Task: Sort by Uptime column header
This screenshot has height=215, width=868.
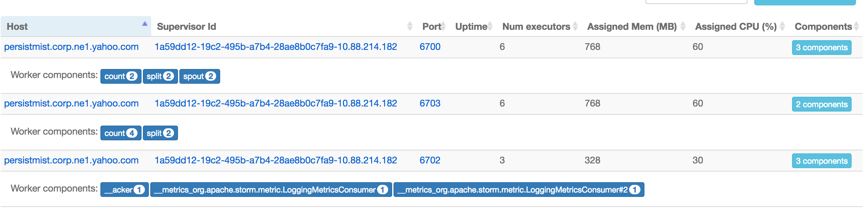Action: [x=473, y=26]
